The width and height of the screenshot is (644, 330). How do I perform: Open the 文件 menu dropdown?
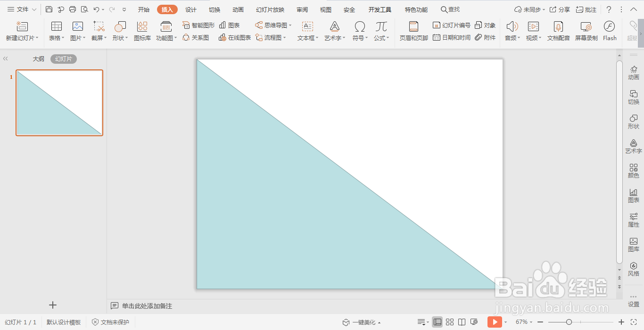[x=22, y=9]
